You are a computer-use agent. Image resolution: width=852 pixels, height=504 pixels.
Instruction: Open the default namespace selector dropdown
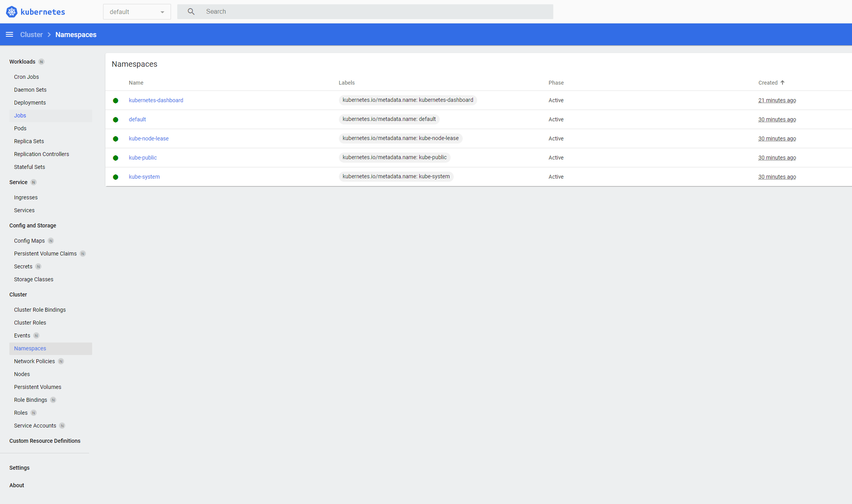pos(137,12)
